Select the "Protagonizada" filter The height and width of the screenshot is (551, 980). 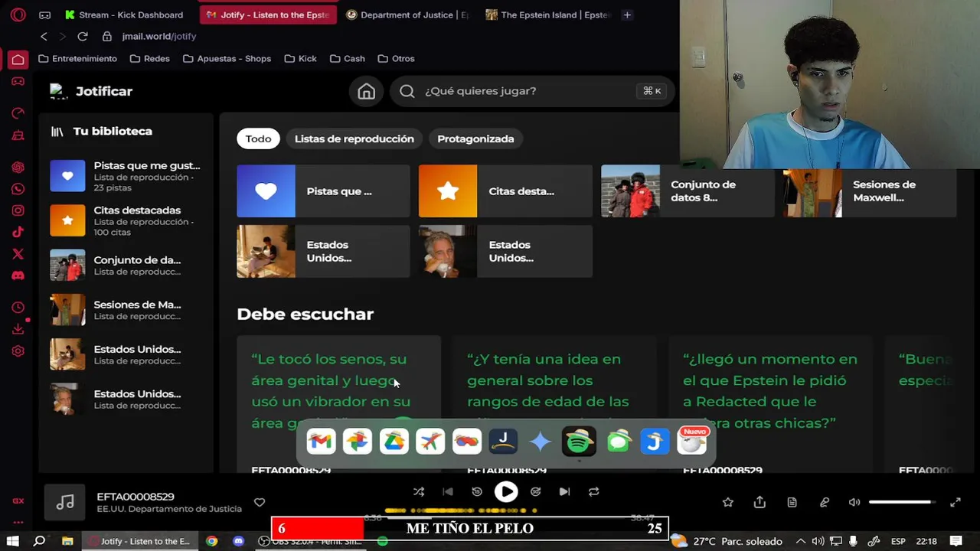(475, 139)
